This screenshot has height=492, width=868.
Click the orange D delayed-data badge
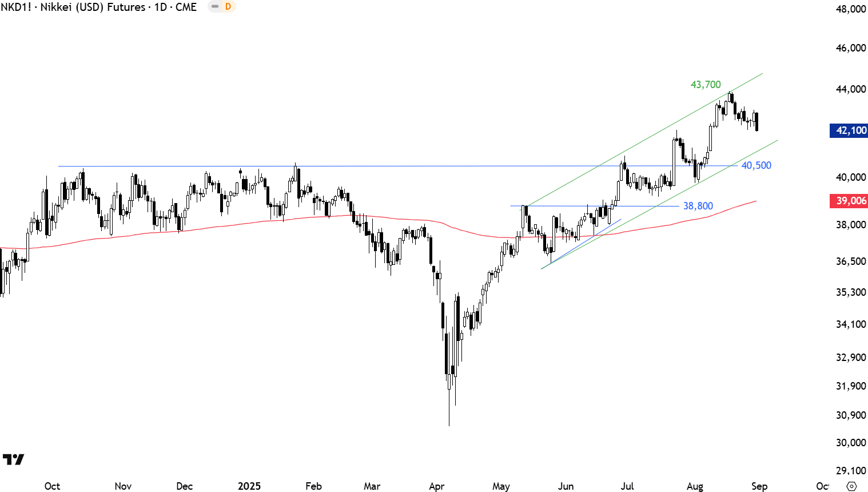tap(228, 7)
